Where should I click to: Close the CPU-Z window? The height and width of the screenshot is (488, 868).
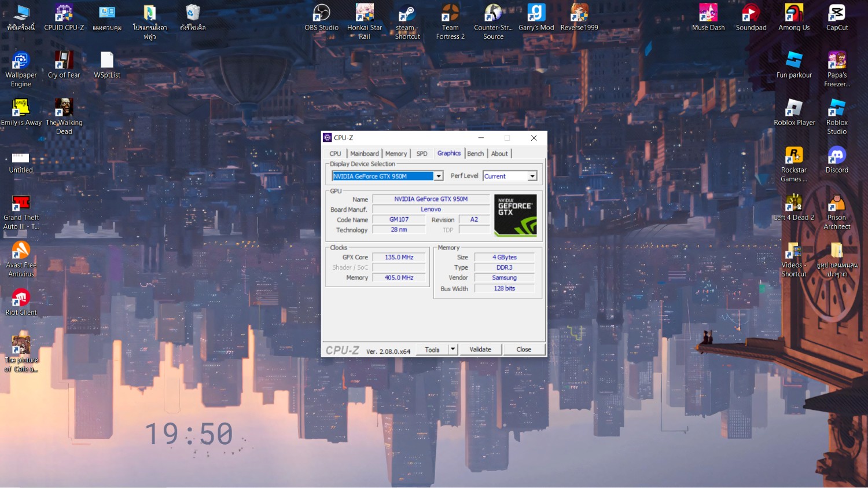coord(534,138)
